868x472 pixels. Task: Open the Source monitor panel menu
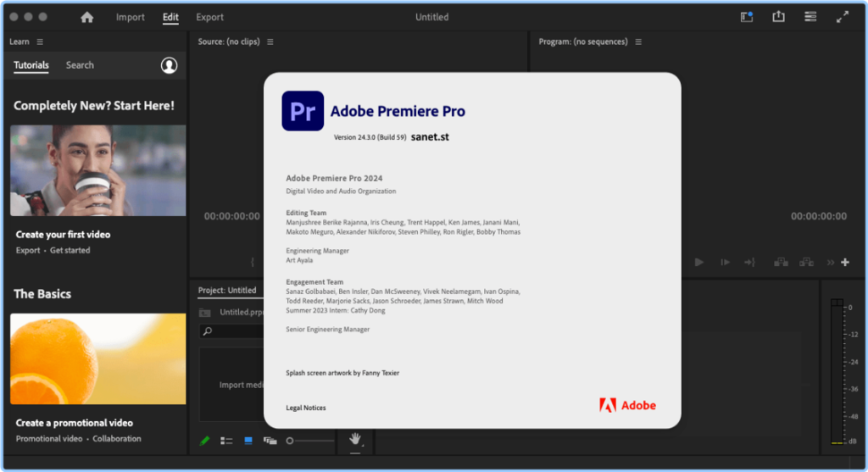(x=270, y=42)
